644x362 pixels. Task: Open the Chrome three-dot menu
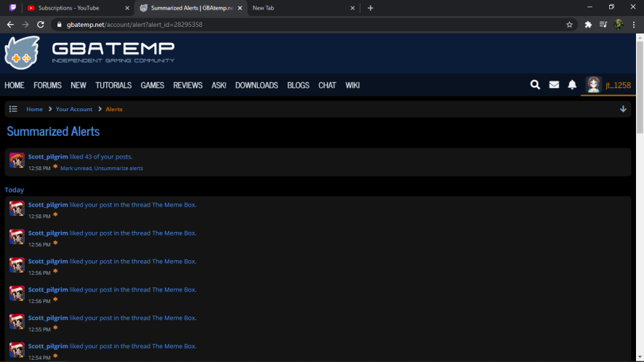point(634,25)
